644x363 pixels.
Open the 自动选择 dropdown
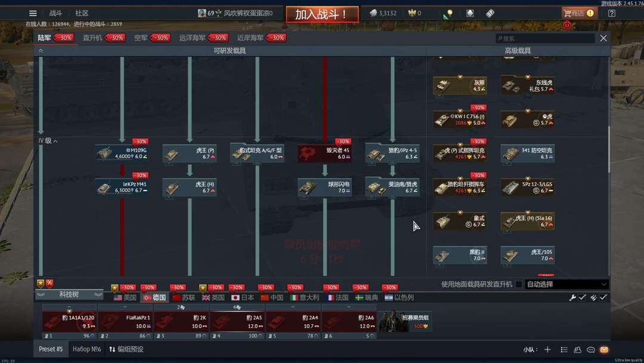pyautogui.click(x=566, y=284)
